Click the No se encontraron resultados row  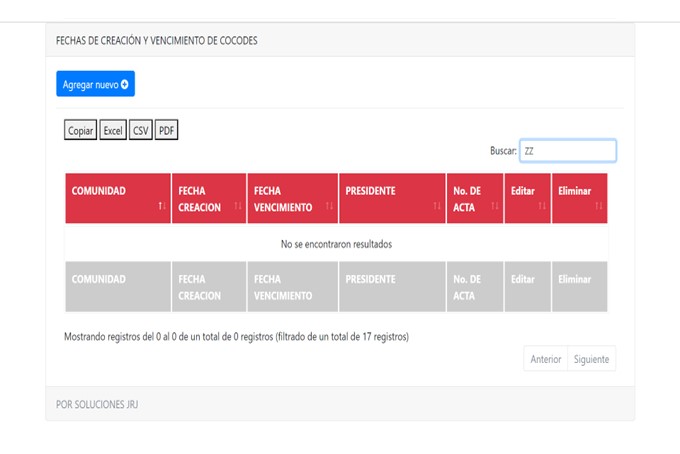(336, 243)
